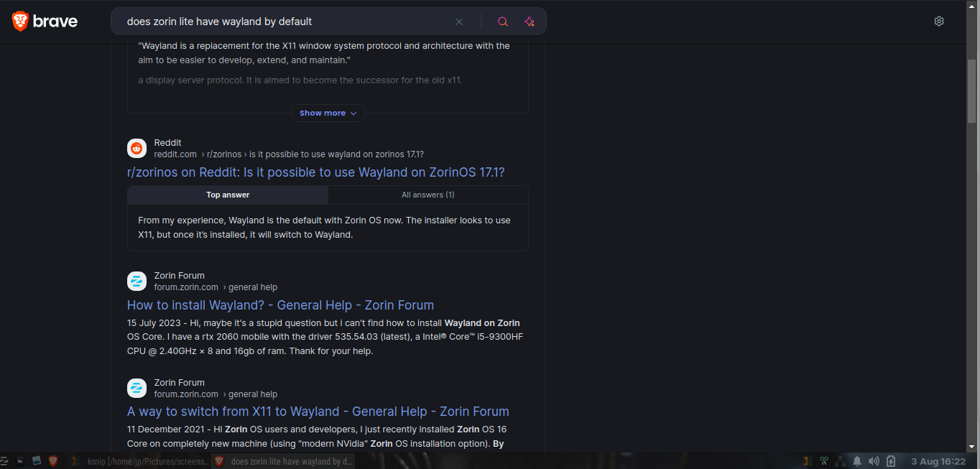This screenshot has width=980, height=469.
Task: Expand the snippet with 'Show more'
Action: pyautogui.click(x=328, y=113)
